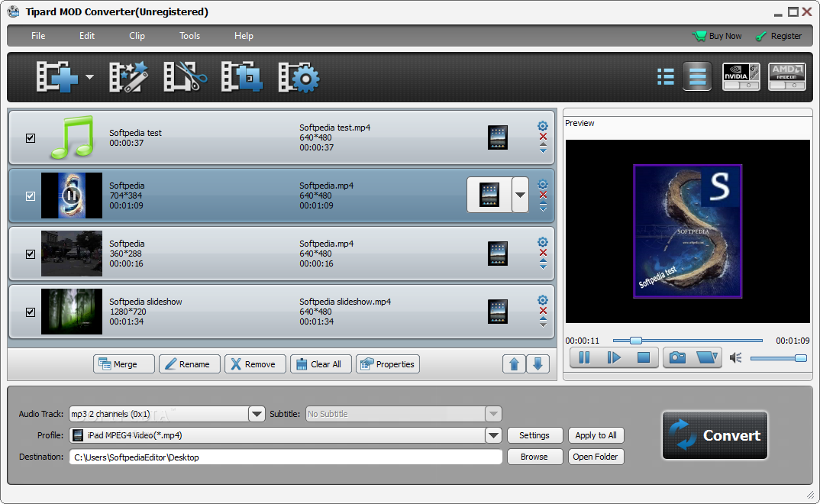Open the Clip scissors tool
The width and height of the screenshot is (820, 504).
(x=185, y=77)
